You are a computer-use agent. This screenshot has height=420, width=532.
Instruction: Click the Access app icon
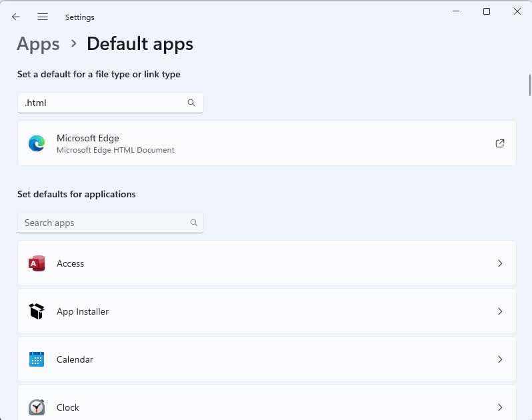tap(37, 263)
